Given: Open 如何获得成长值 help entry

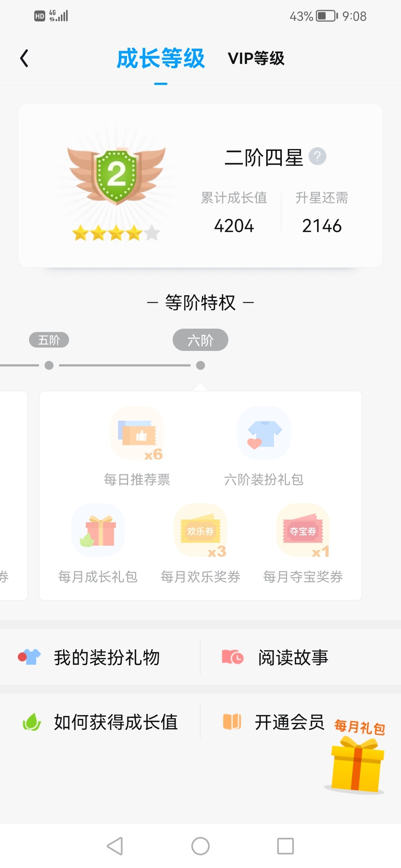Looking at the screenshot, I should (100, 722).
